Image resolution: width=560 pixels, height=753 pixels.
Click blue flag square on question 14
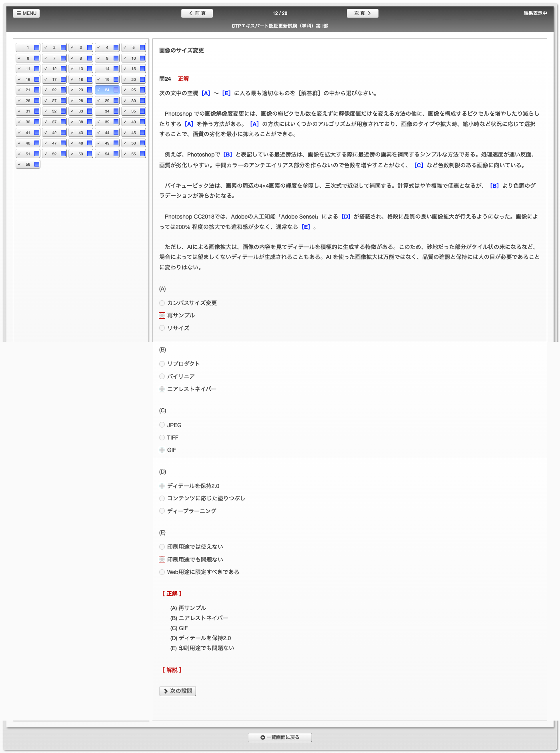click(116, 69)
